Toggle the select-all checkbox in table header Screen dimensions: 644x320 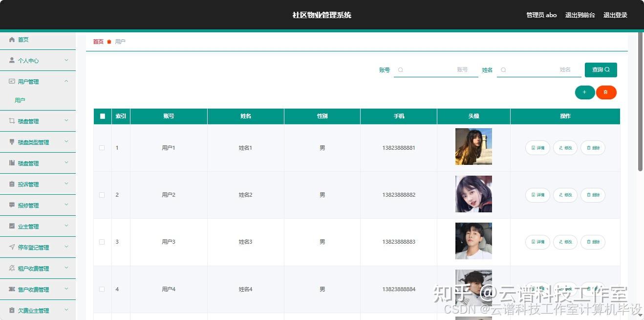click(x=102, y=116)
